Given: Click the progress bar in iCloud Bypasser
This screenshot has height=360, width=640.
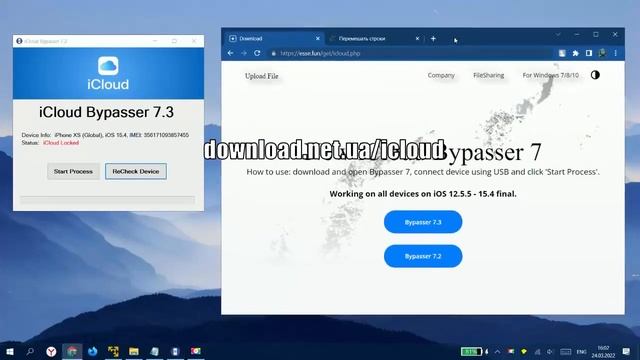Looking at the screenshot, I should (x=108, y=200).
